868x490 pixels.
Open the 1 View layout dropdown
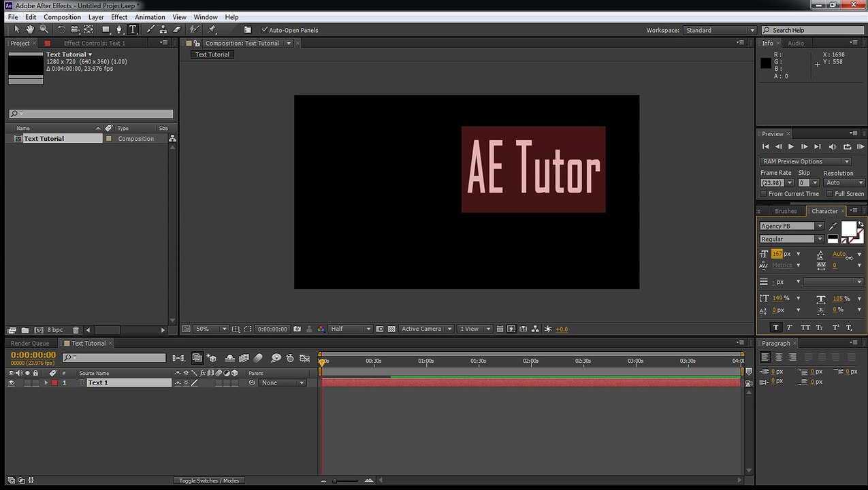(475, 329)
